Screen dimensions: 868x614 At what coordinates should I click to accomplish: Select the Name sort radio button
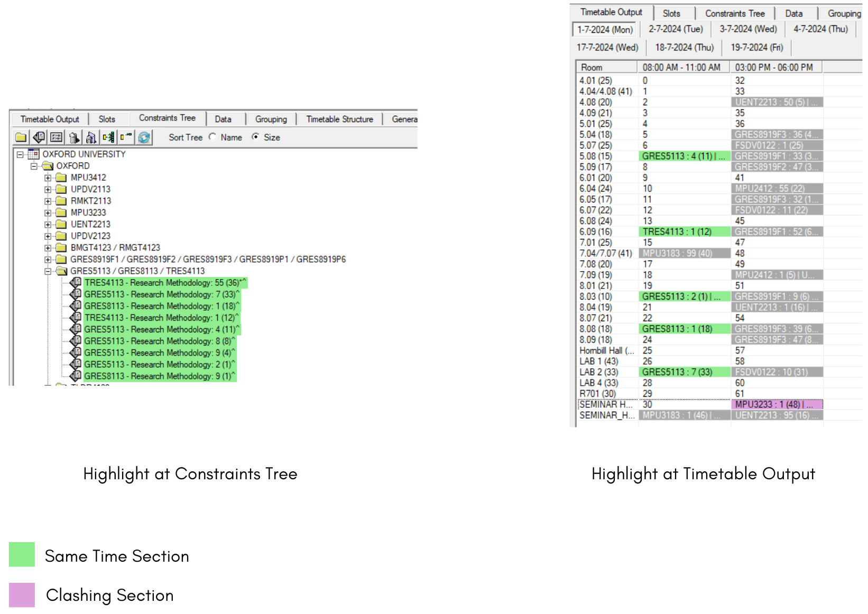[x=213, y=137]
